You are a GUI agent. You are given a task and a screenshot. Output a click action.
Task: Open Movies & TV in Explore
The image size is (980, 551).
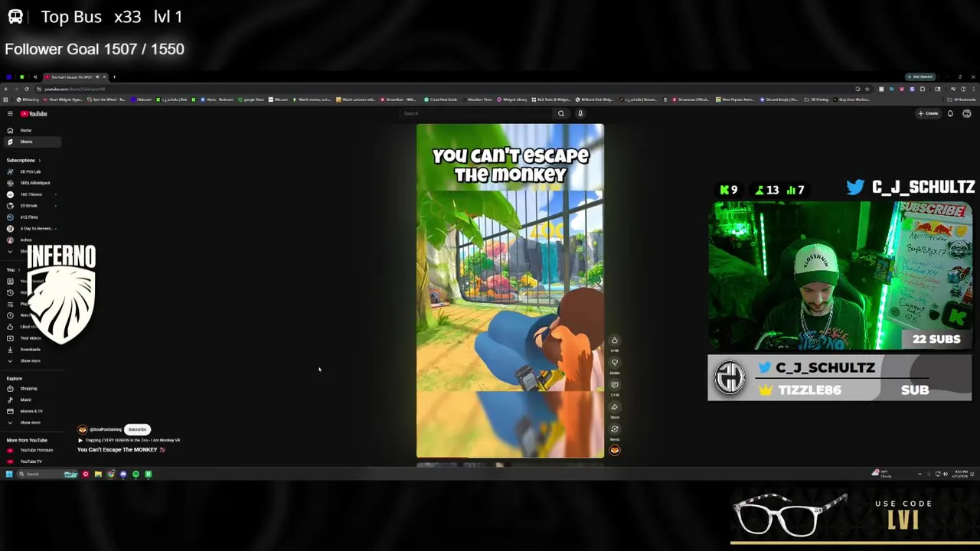(31, 411)
